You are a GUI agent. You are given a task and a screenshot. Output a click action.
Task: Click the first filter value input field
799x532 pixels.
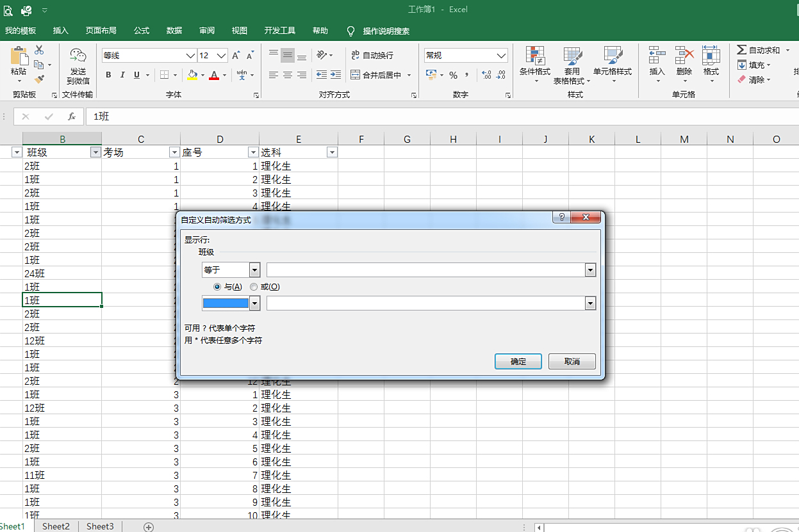425,270
